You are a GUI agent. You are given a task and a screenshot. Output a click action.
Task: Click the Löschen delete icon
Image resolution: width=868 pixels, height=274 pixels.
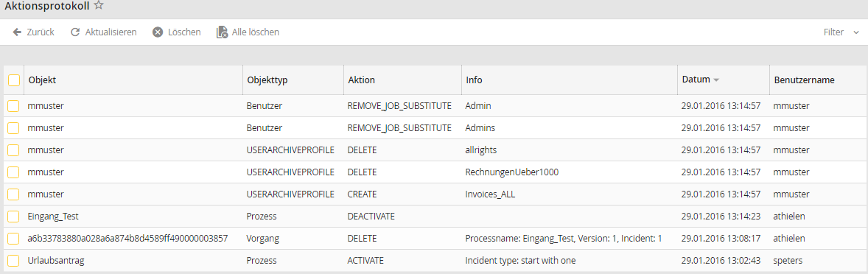point(158,32)
